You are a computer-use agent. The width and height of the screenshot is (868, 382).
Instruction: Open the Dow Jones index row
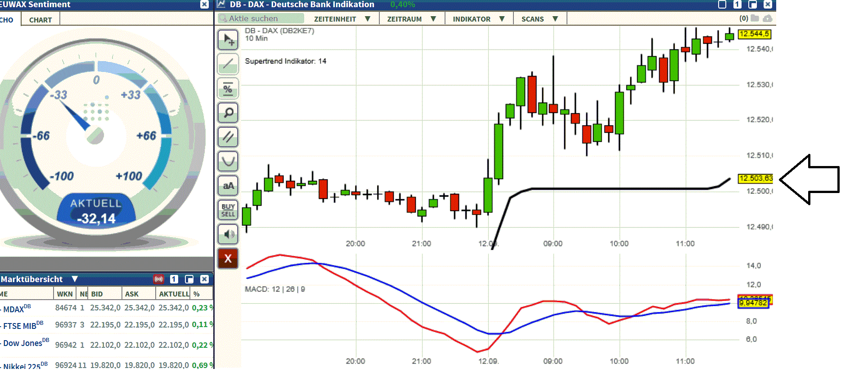[107, 344]
